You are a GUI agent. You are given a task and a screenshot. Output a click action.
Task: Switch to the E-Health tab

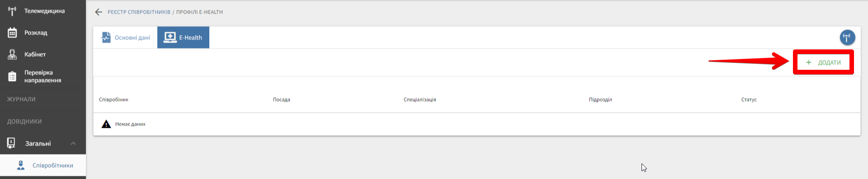pos(183,37)
